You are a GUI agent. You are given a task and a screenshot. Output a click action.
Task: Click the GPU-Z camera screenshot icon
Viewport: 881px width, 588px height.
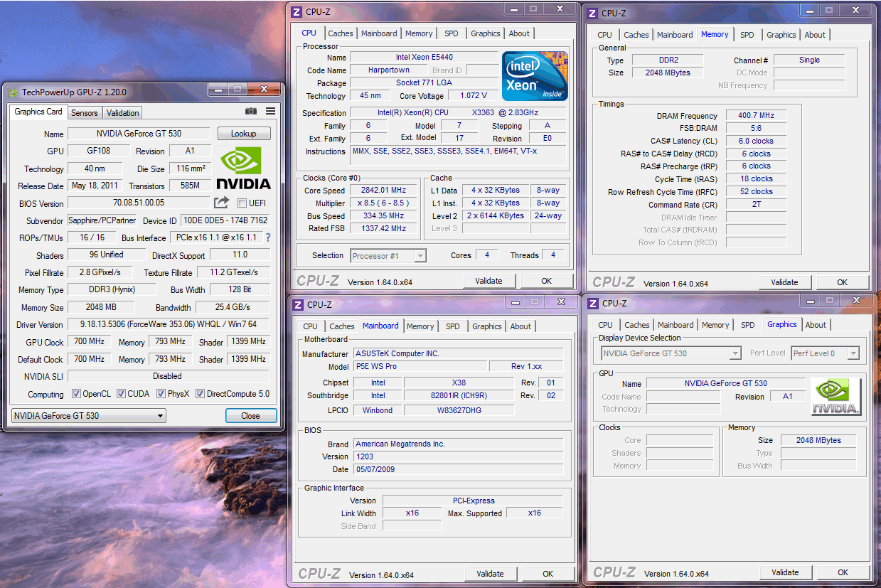click(x=251, y=112)
